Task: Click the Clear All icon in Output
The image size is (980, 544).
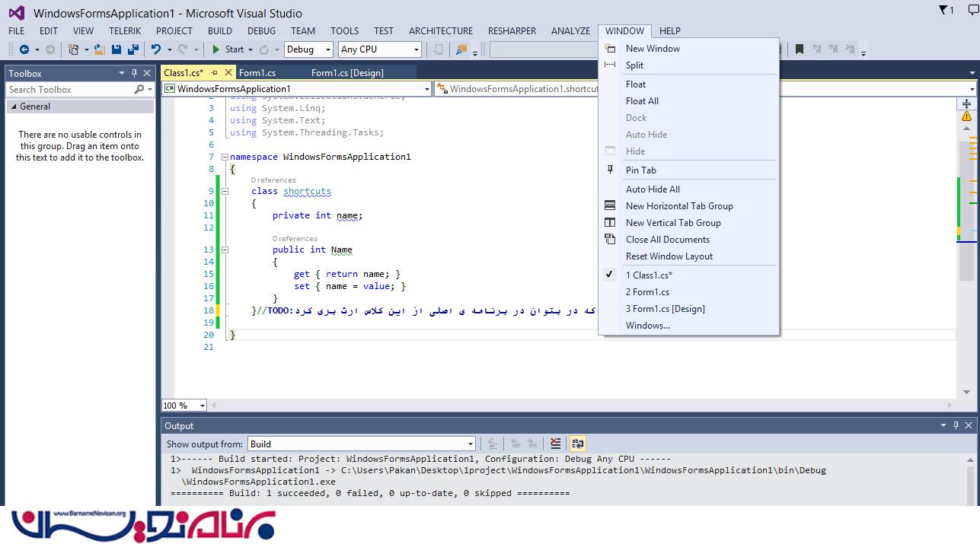Action: coord(556,444)
